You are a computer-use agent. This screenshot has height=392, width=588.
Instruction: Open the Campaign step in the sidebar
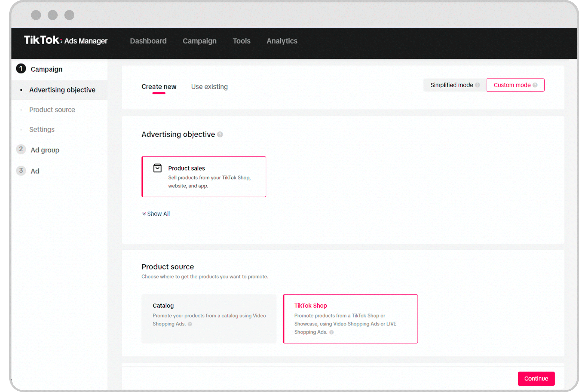[x=46, y=69]
